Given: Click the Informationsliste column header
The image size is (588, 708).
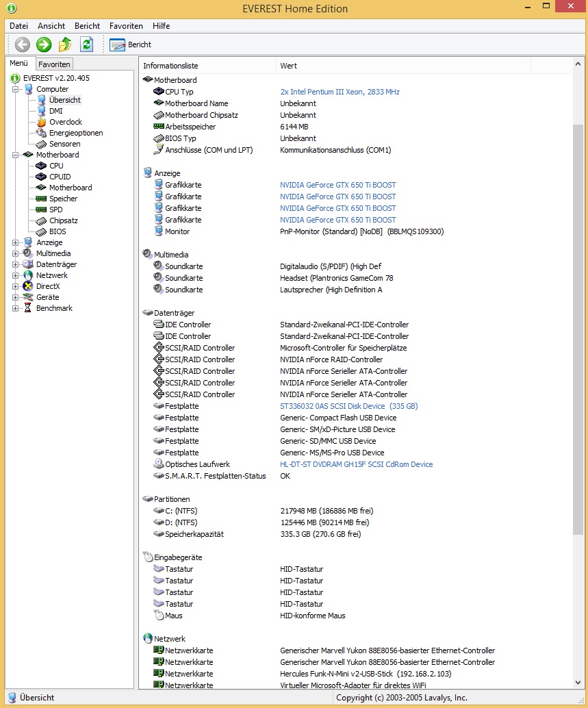Looking at the screenshot, I should (207, 66).
